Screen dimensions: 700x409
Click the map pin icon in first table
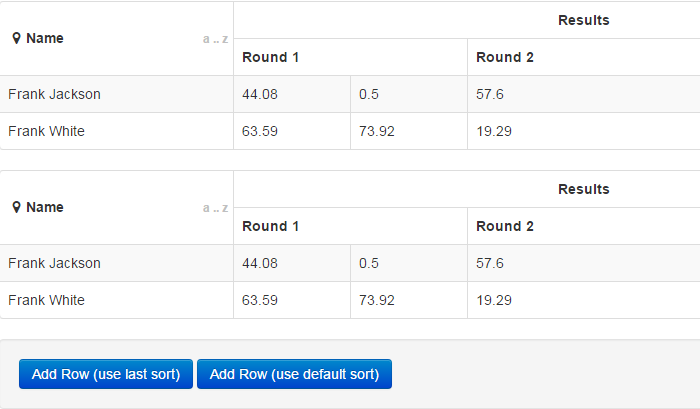tap(16, 38)
